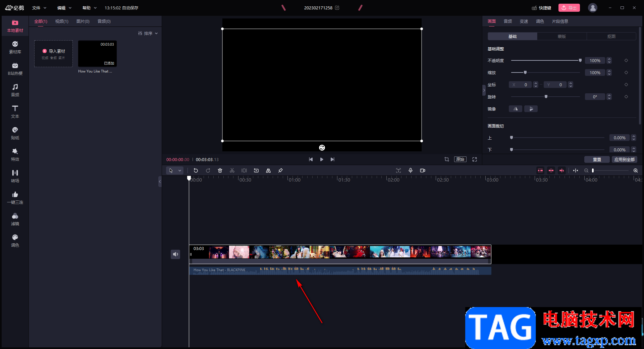644x349 pixels.
Task: Click the horizontal mirror button
Action: pyautogui.click(x=516, y=109)
